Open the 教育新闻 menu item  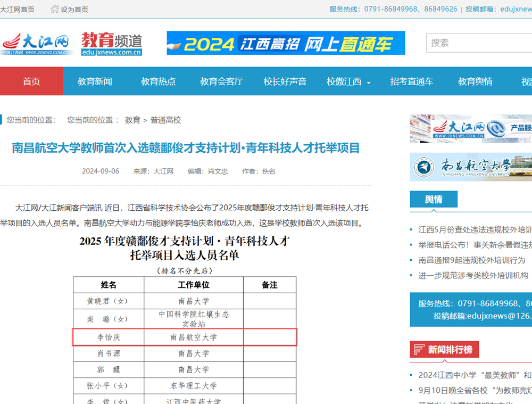click(x=94, y=81)
